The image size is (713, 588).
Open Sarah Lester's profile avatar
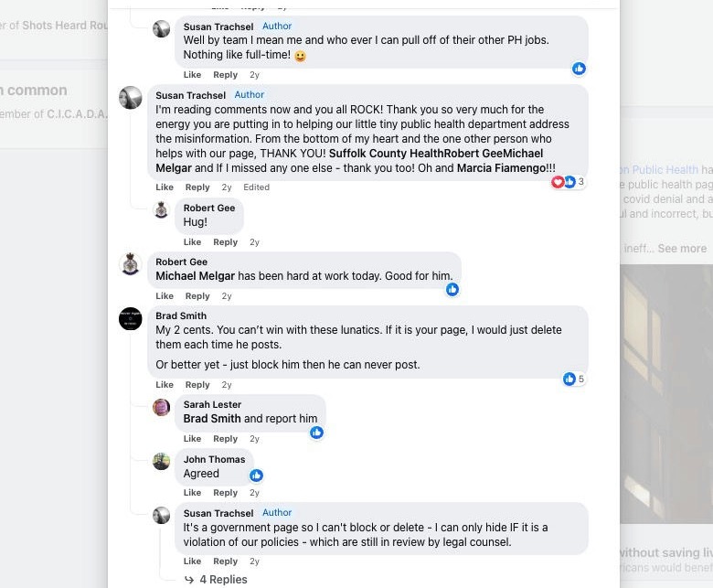[x=162, y=408]
